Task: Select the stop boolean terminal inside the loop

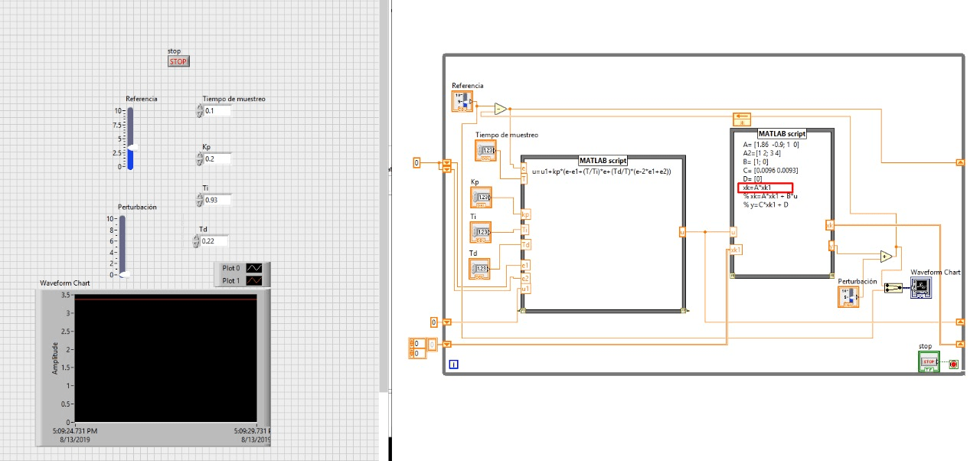Action: point(927,361)
